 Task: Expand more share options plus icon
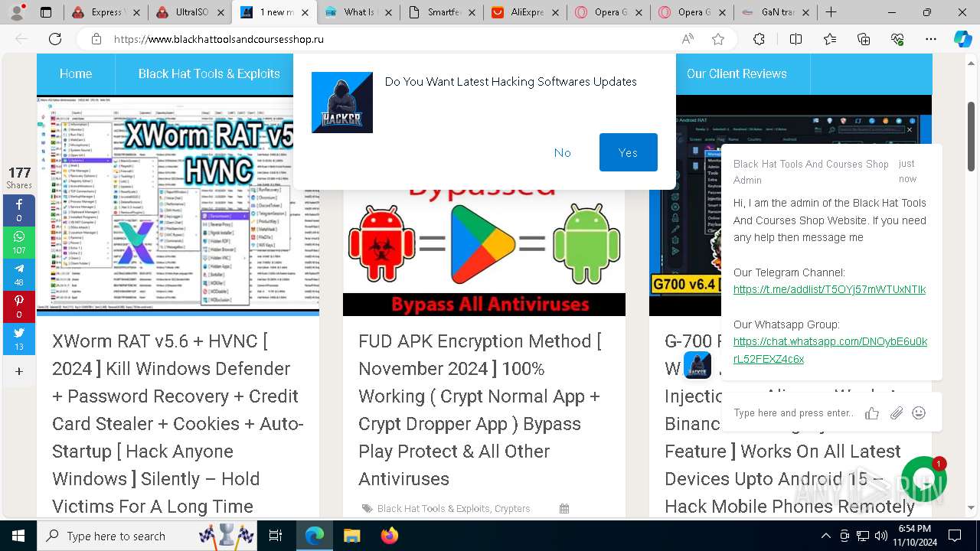point(19,371)
